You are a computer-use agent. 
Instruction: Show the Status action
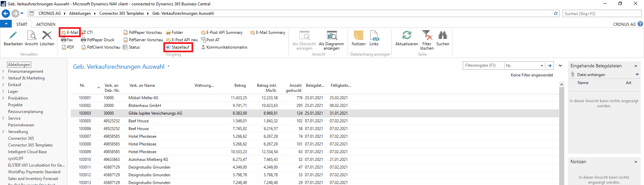point(131,47)
